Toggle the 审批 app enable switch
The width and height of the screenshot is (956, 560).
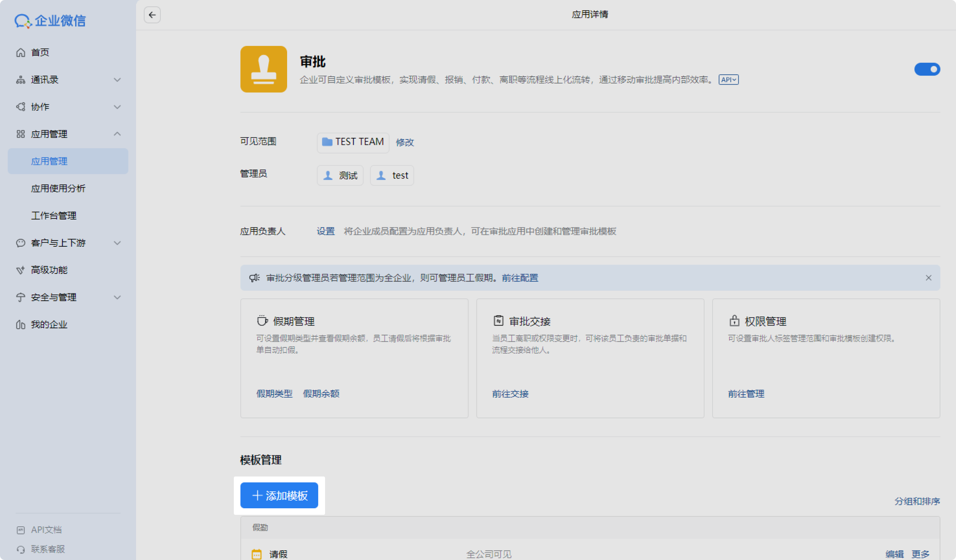(926, 69)
